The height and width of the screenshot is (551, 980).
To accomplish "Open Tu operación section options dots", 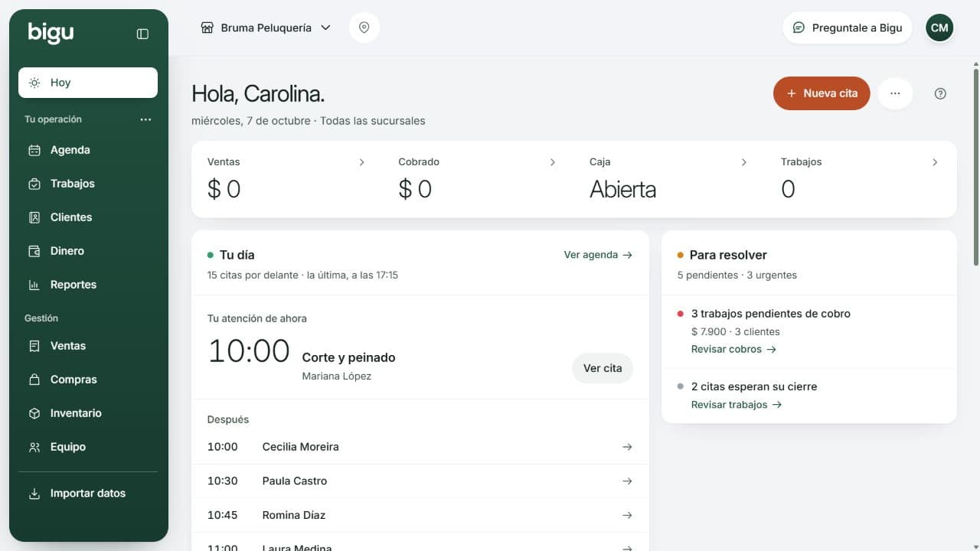I will click(x=145, y=119).
